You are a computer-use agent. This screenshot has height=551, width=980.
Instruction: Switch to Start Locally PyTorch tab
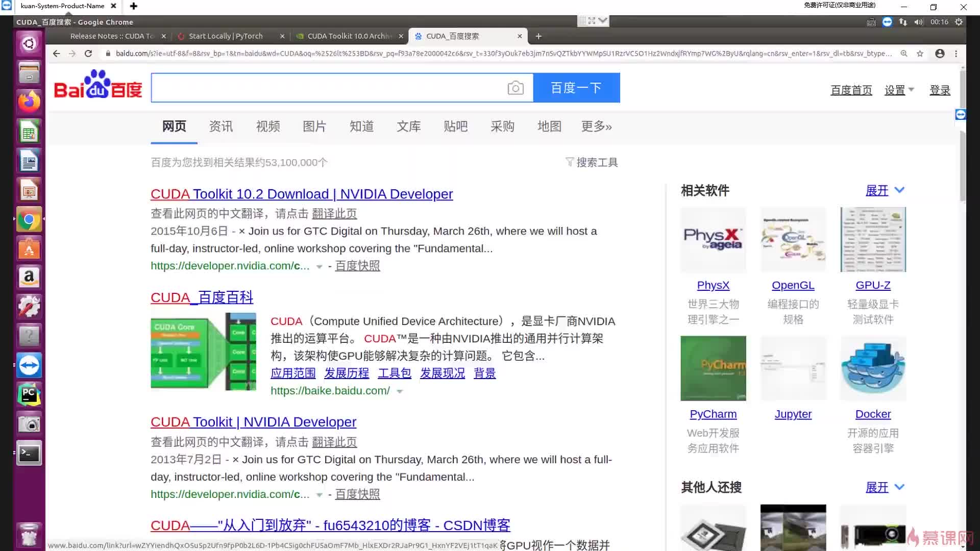[x=226, y=36]
